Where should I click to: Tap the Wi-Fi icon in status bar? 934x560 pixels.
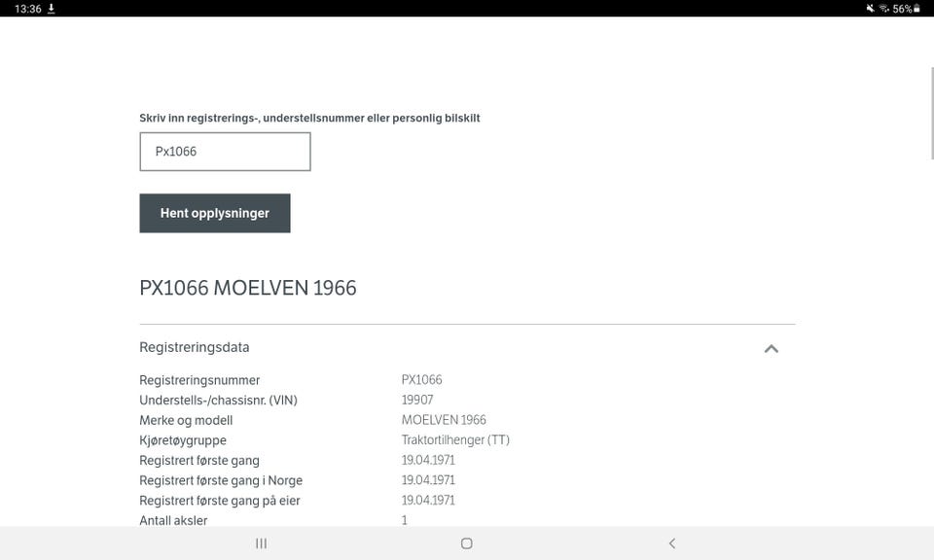pos(884,9)
